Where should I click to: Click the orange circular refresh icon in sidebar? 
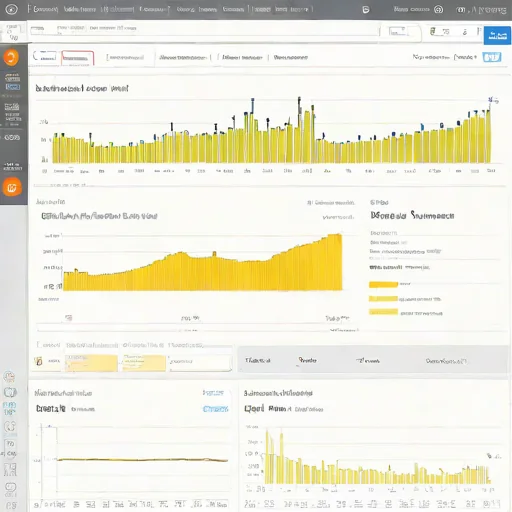11,57
